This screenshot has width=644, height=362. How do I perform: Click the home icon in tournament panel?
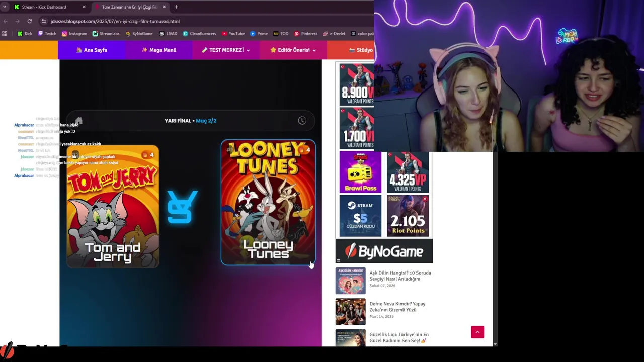point(78,121)
